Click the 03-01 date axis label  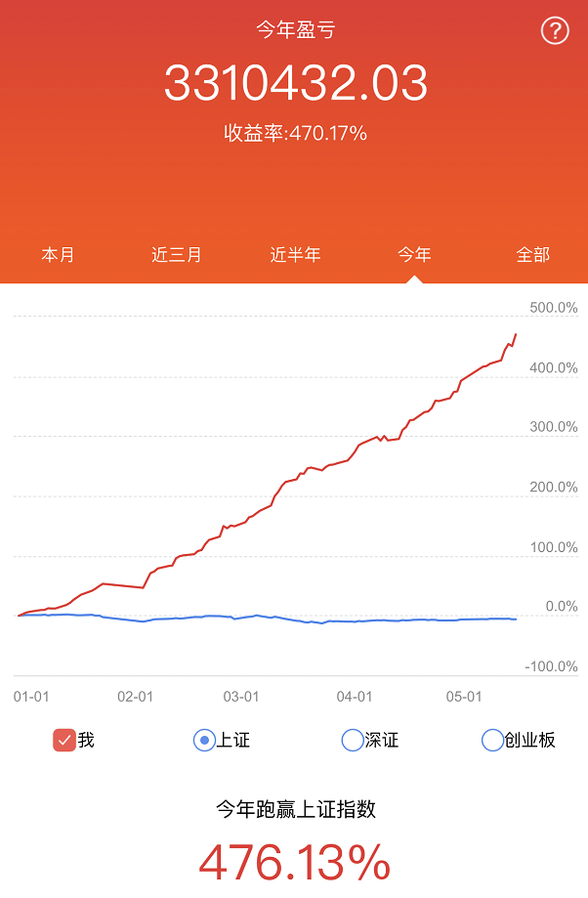(241, 697)
